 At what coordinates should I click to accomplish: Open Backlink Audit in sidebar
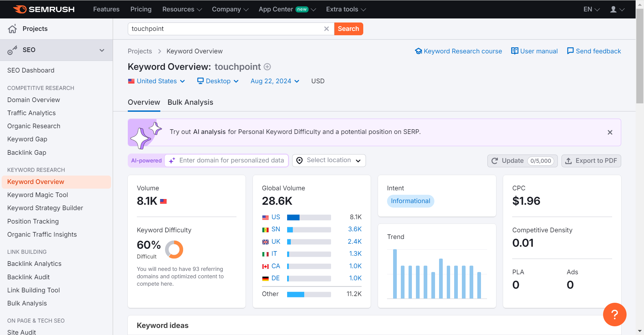(x=29, y=277)
